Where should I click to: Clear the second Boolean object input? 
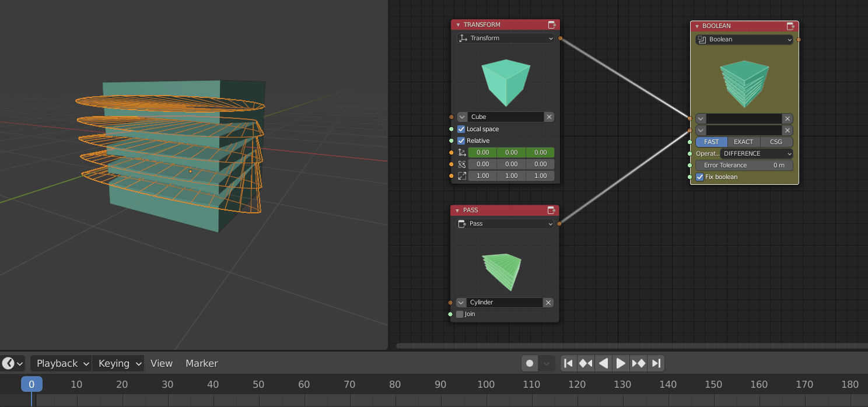(787, 130)
